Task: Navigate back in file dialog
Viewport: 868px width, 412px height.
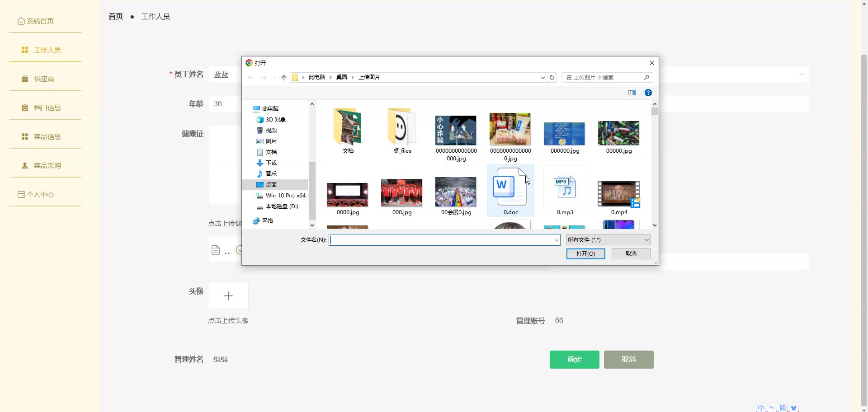Action: coord(250,78)
